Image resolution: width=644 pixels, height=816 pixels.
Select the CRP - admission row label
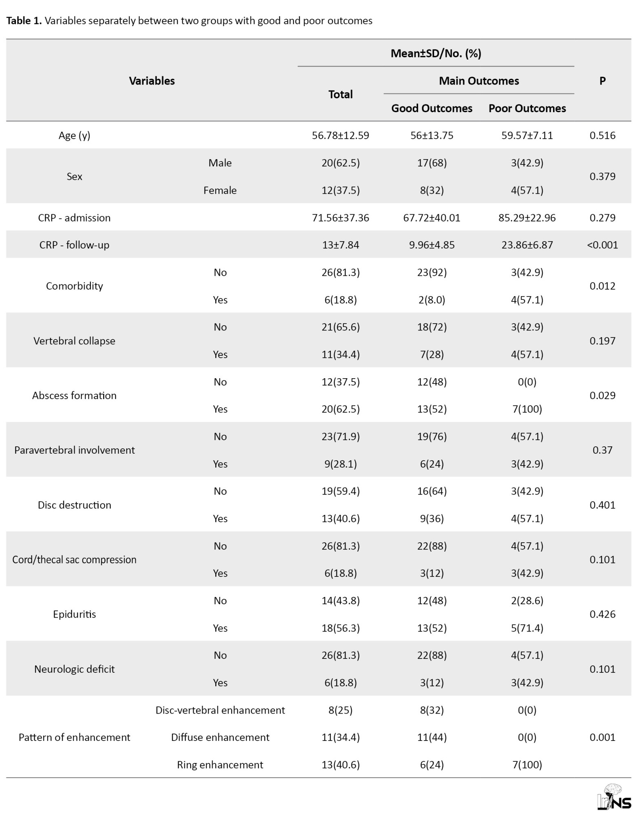click(x=74, y=218)
